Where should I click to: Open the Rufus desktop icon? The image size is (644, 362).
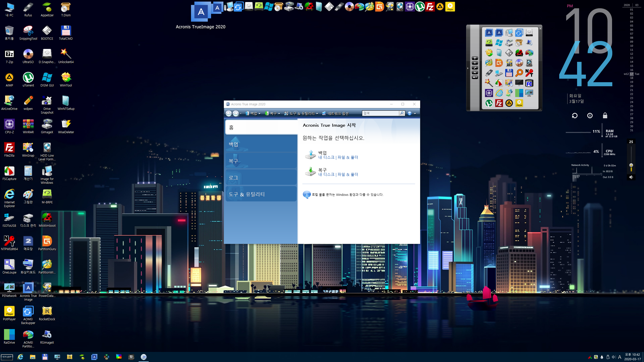[x=28, y=10]
